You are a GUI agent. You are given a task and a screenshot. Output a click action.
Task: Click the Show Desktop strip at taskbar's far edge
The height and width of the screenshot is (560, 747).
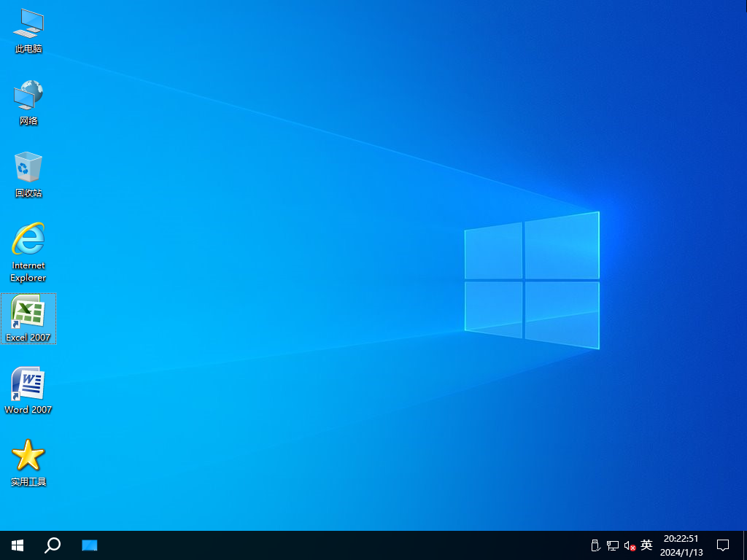pos(744,545)
